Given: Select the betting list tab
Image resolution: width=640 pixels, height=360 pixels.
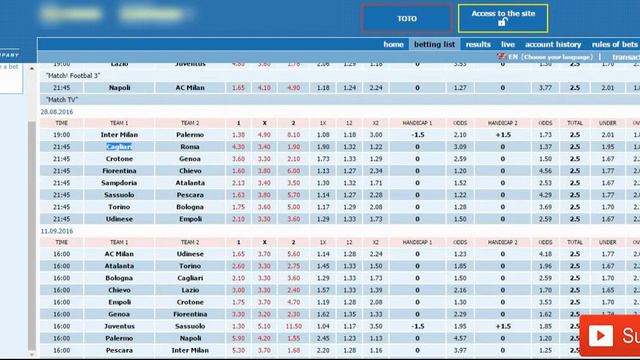Looking at the screenshot, I should pyautogui.click(x=434, y=44).
